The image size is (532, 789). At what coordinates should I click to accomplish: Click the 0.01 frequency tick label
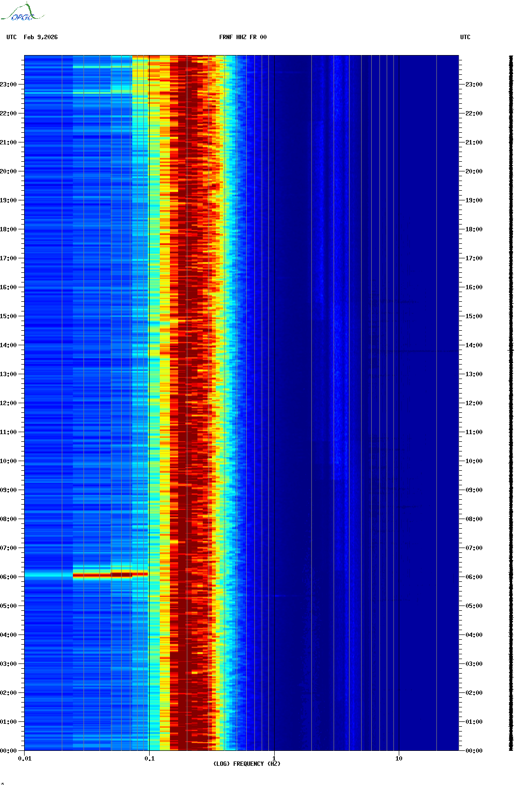tap(25, 758)
